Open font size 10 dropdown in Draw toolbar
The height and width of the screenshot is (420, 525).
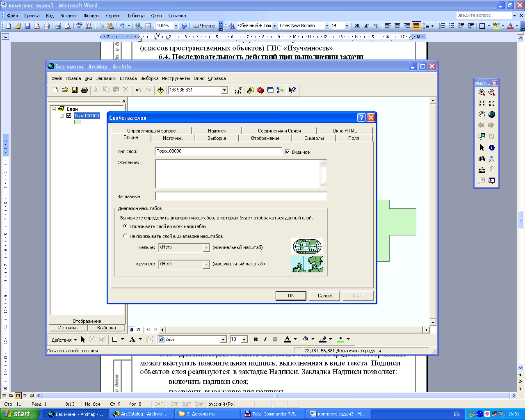(x=244, y=340)
